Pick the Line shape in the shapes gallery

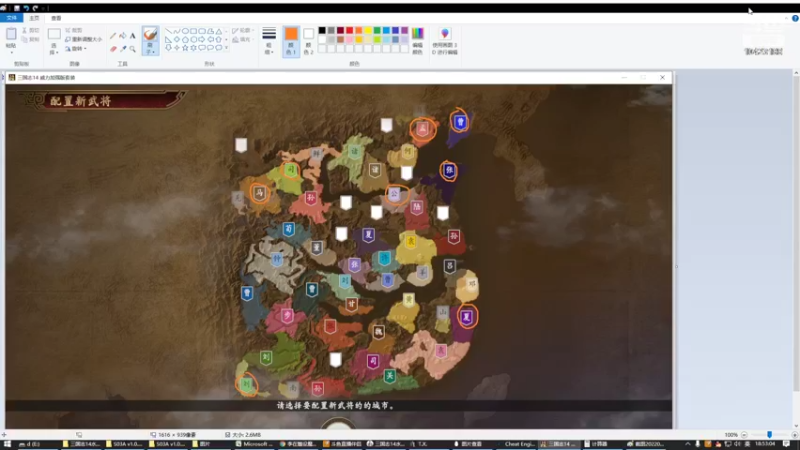click(x=168, y=31)
